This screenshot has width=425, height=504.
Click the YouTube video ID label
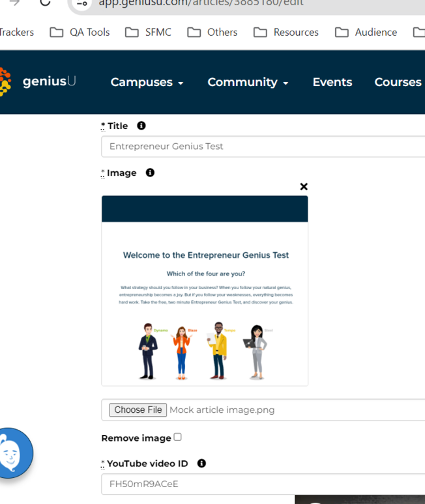[147, 464]
